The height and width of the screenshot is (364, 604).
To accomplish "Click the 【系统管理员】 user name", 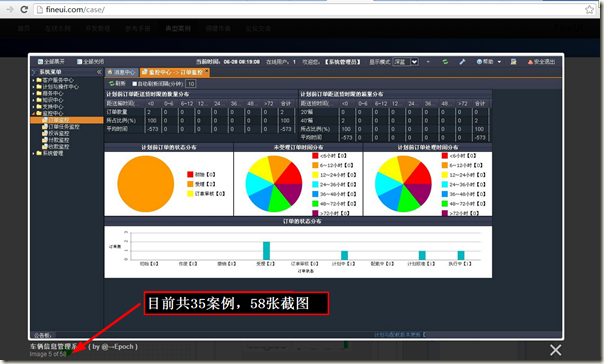I will click(x=342, y=62).
